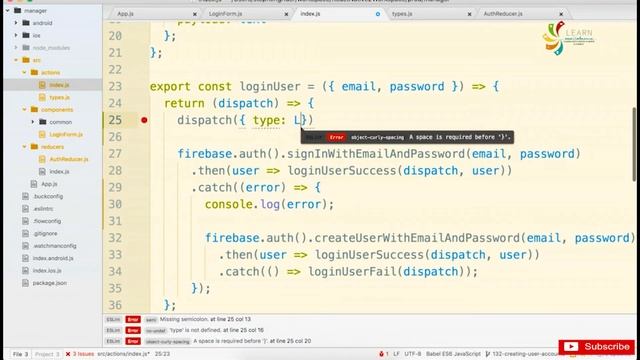Open object-curly-spacing rule link in tooltip

click(x=377, y=137)
